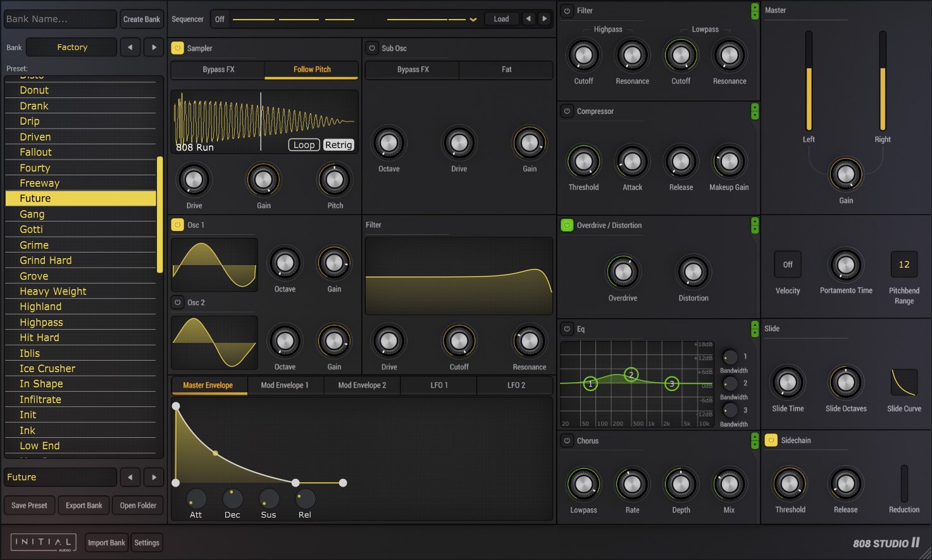The image size is (932, 560).
Task: Enable the Sub Osc module
Action: point(371,47)
